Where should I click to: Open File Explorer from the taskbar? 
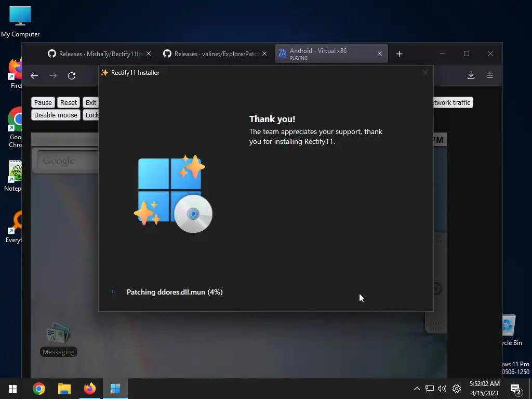tap(64, 389)
